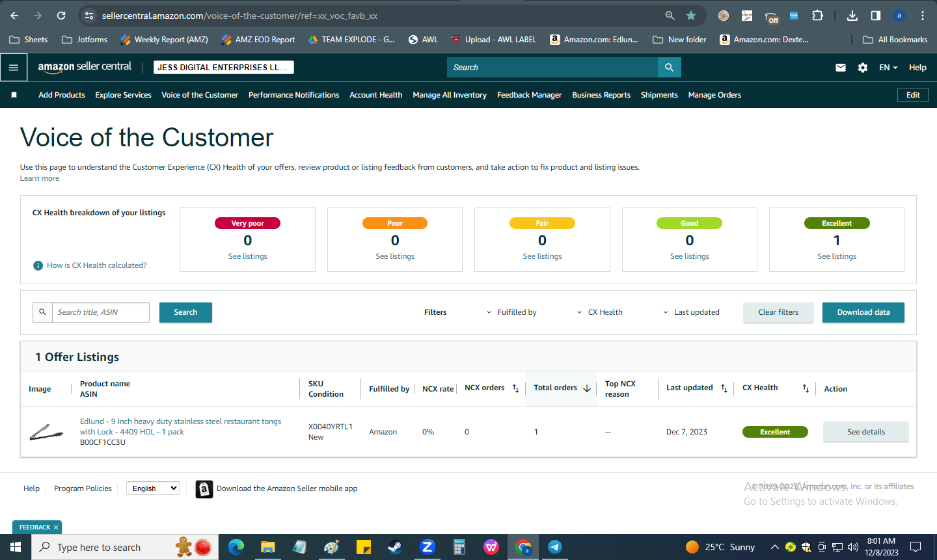937x560 pixels.
Task: Click the bookmark flag icon in the nav bar
Action: click(x=14, y=95)
